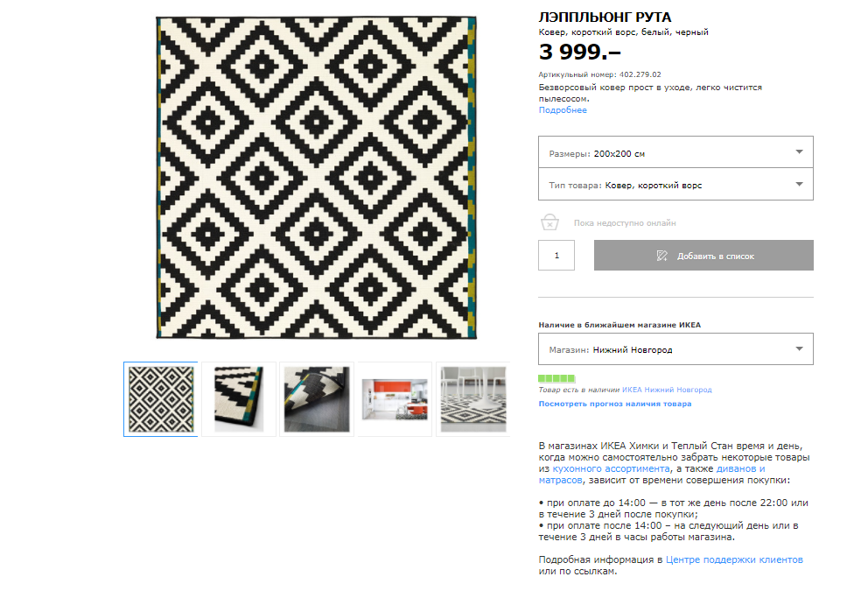Click the ИКЕА Нижний Новгород store link
Image resolution: width=868 pixels, height=598 pixels.
(x=667, y=390)
